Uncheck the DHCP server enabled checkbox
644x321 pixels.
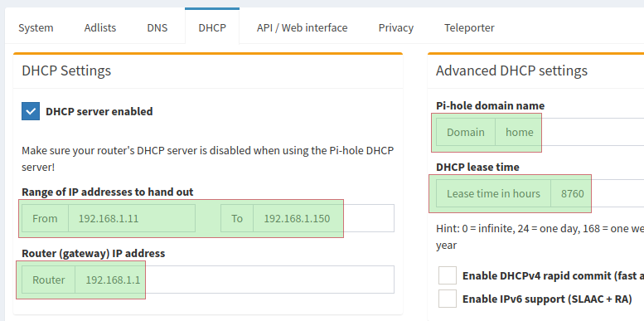pyautogui.click(x=31, y=111)
